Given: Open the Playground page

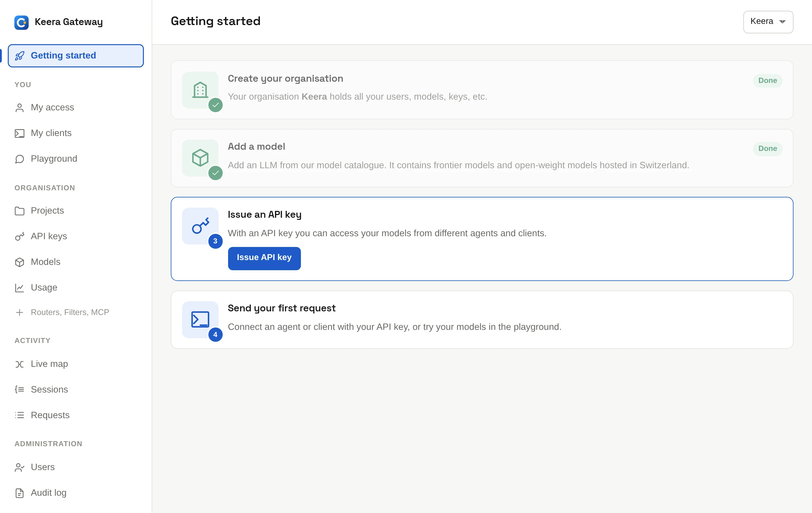Looking at the screenshot, I should tap(76, 159).
